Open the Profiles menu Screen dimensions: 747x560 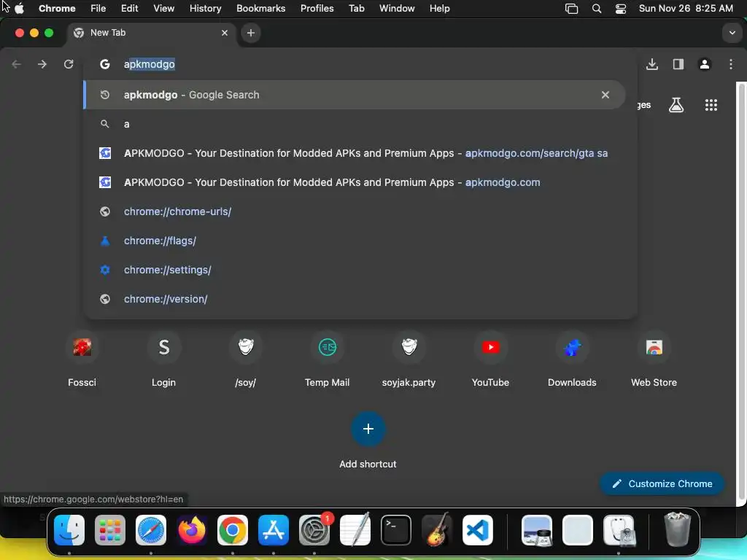point(317,8)
